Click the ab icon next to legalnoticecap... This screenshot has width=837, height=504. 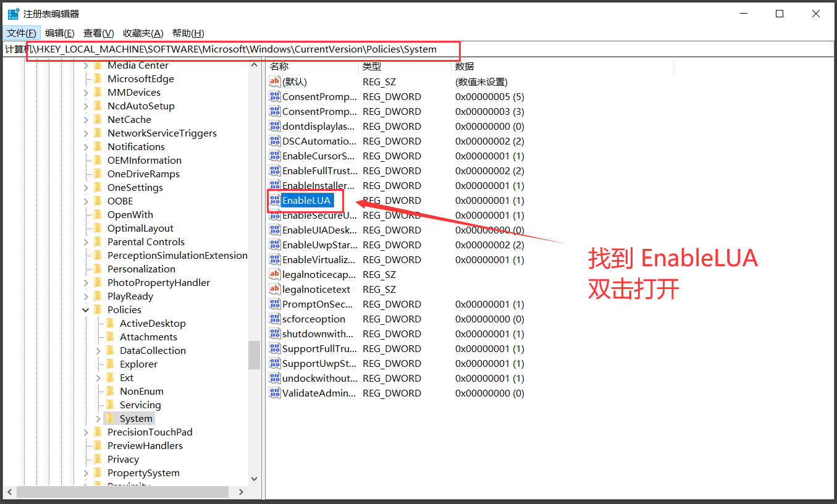pos(274,274)
